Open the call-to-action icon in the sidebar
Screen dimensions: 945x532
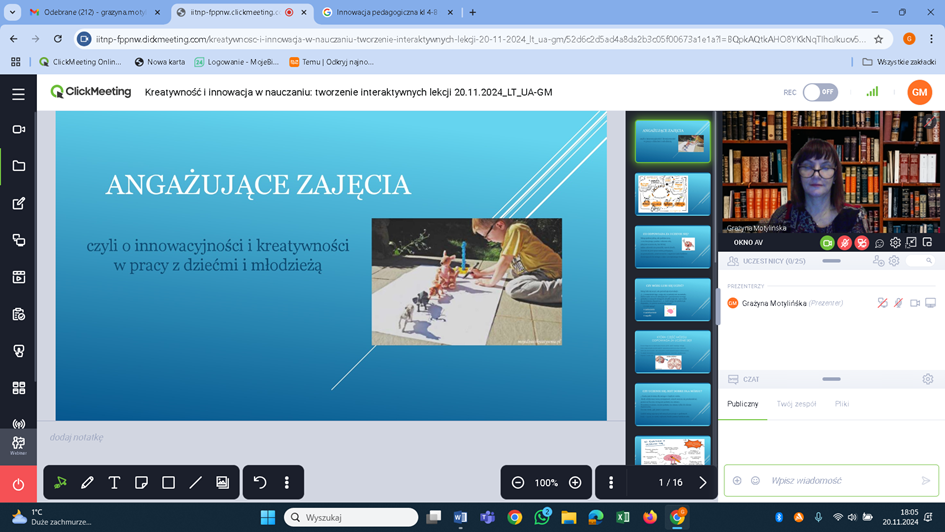click(x=18, y=351)
